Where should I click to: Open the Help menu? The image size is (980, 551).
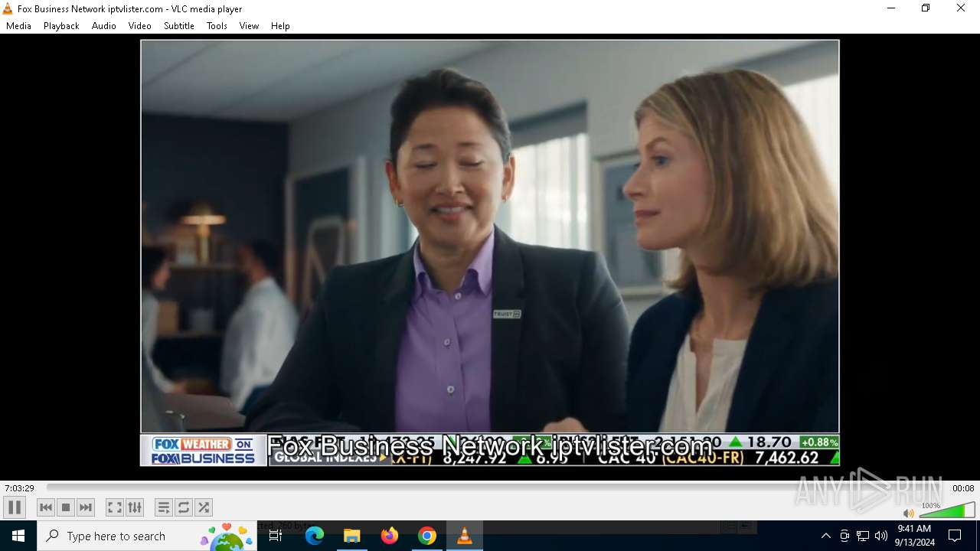pyautogui.click(x=280, y=26)
